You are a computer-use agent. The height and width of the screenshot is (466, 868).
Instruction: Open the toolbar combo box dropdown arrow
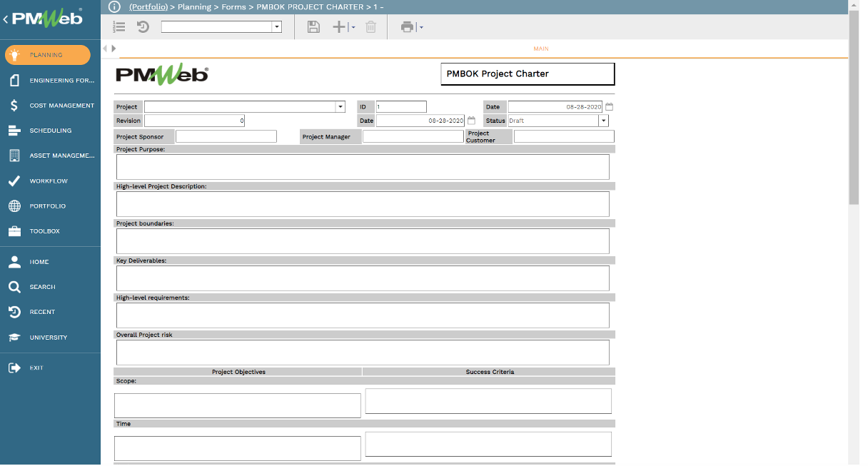click(277, 27)
